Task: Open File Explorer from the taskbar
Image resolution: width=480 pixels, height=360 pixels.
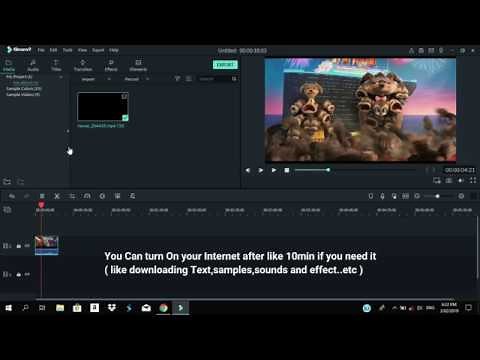Action: click(x=60, y=308)
